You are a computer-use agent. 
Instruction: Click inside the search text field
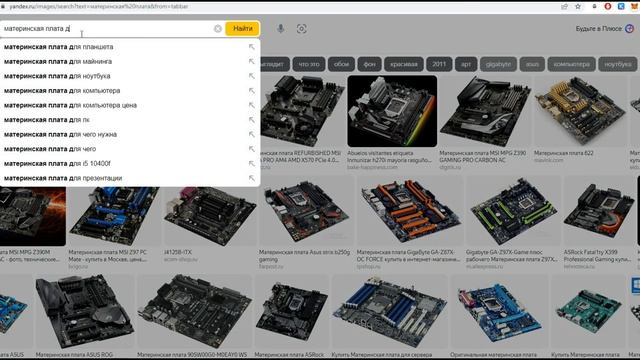[x=107, y=29]
